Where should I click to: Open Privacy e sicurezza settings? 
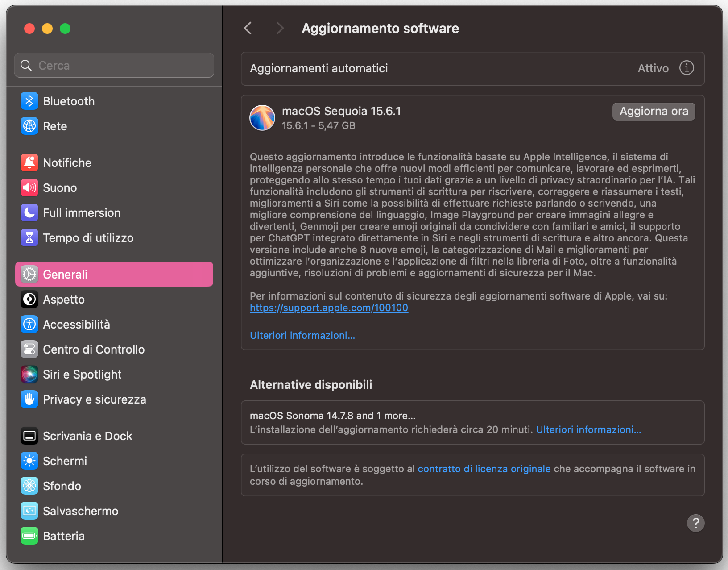(29, 399)
